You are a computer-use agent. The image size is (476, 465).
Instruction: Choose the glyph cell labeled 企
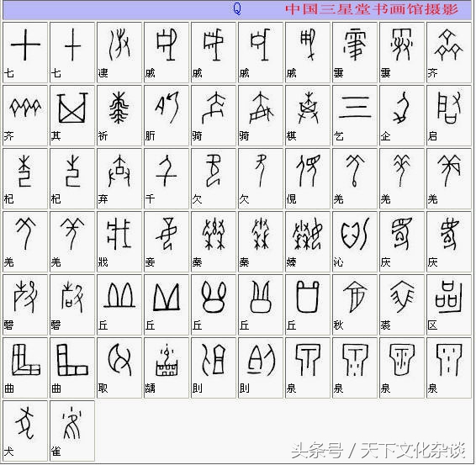pyautogui.click(x=402, y=115)
